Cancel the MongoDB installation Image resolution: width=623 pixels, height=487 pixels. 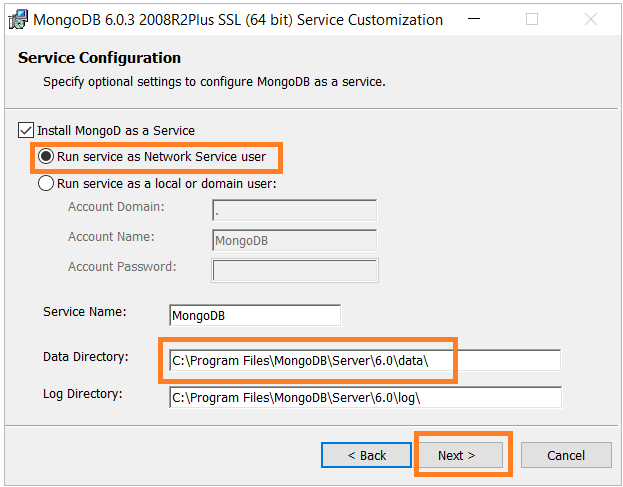click(x=566, y=455)
